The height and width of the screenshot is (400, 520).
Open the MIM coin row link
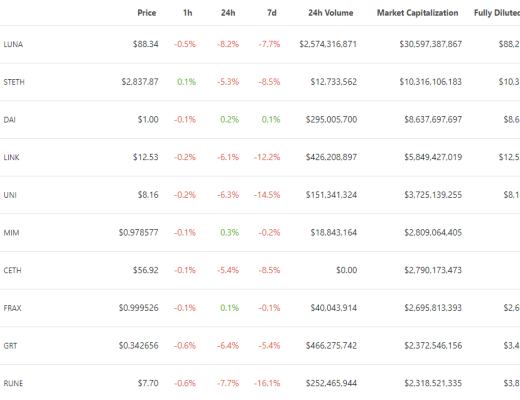click(x=11, y=233)
